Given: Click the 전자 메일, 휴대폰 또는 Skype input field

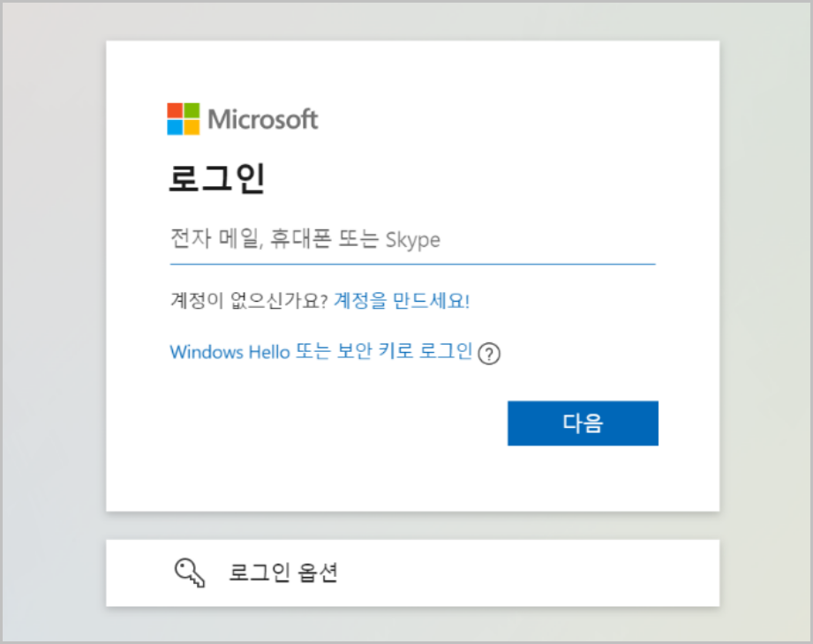Looking at the screenshot, I should click(413, 240).
